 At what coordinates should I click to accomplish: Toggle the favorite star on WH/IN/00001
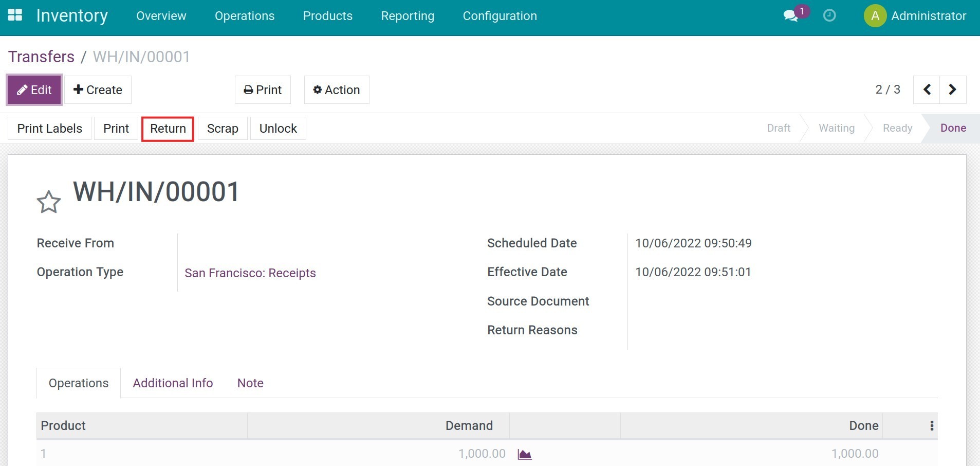(48, 202)
